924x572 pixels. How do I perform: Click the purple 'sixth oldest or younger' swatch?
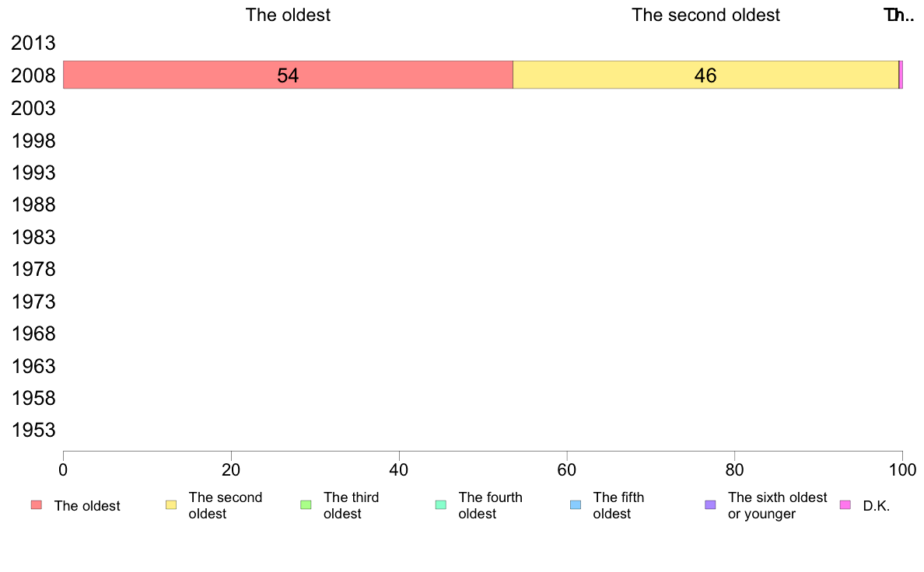tap(711, 505)
